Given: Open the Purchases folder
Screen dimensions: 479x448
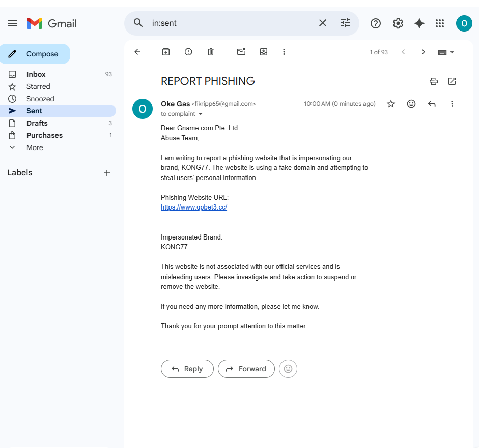Looking at the screenshot, I should click(58, 135).
